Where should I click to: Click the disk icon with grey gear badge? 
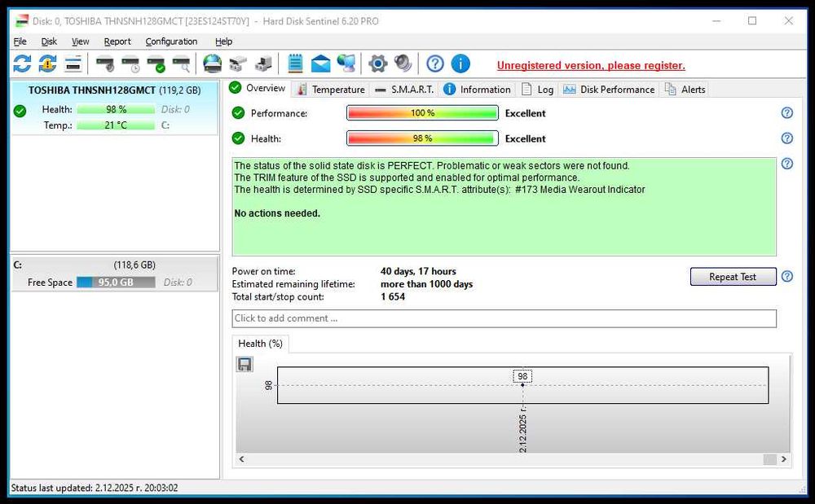(105, 64)
